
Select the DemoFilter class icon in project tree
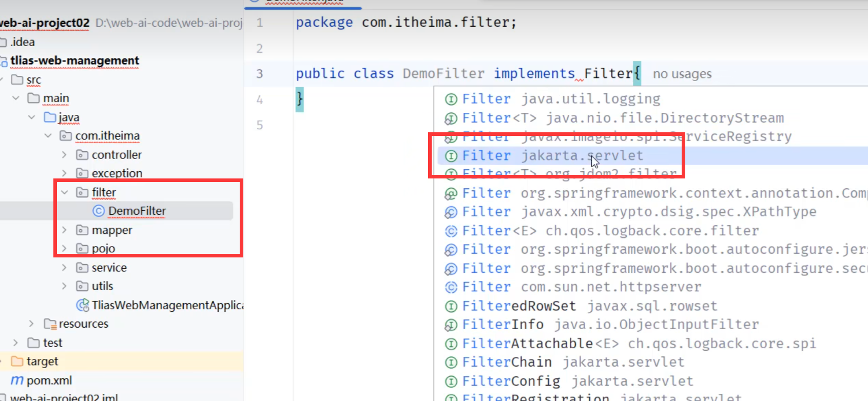click(x=98, y=211)
